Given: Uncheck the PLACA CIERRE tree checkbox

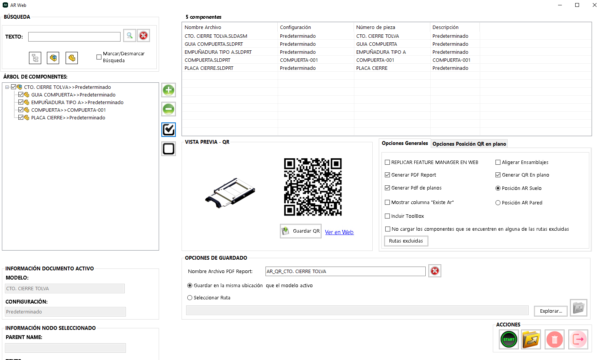Looking at the screenshot, I should [x=21, y=117].
